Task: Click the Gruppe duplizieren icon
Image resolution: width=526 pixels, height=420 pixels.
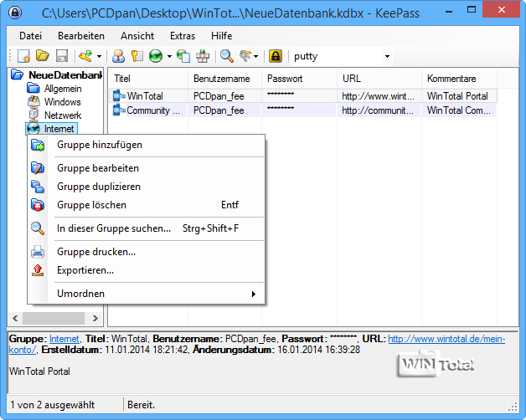Action: tap(38, 187)
